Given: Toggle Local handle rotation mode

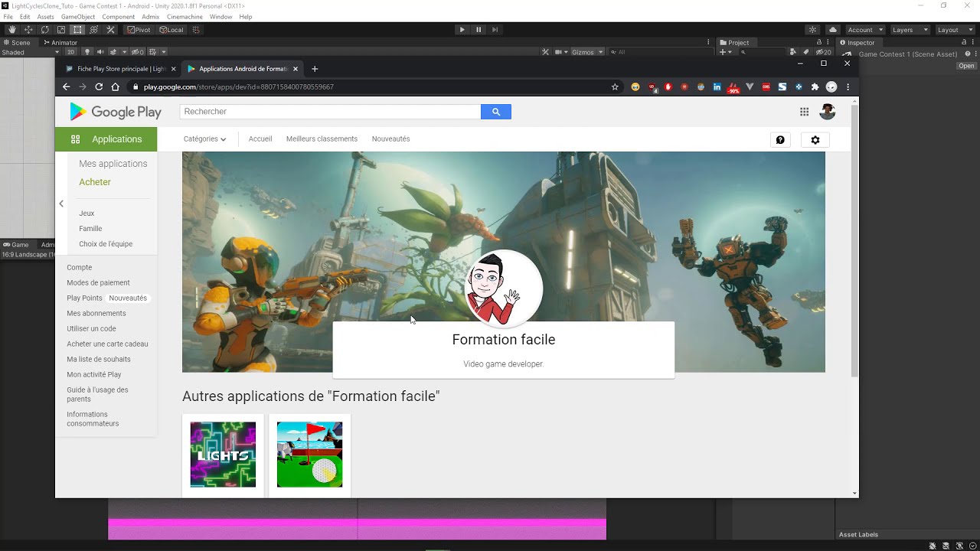Looking at the screenshot, I should pyautogui.click(x=171, y=30).
